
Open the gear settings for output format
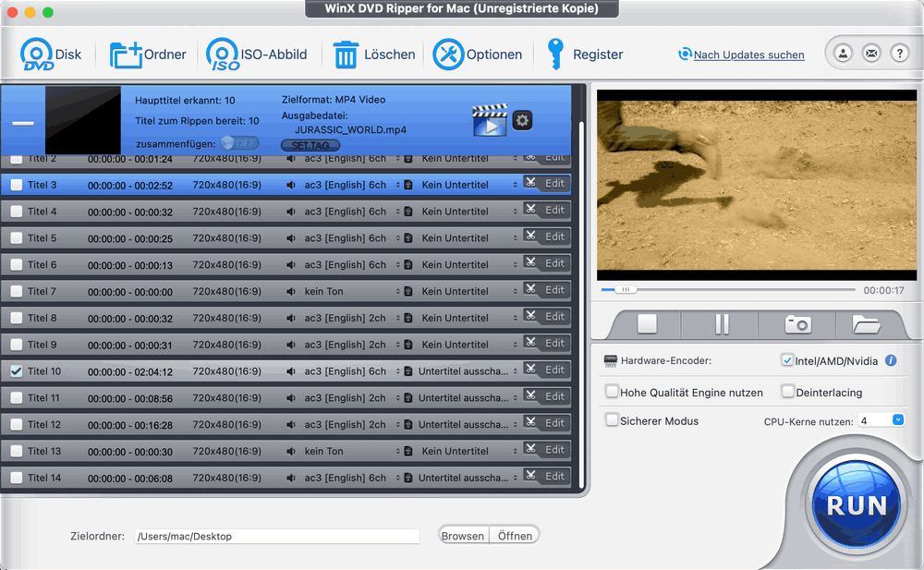(x=522, y=120)
